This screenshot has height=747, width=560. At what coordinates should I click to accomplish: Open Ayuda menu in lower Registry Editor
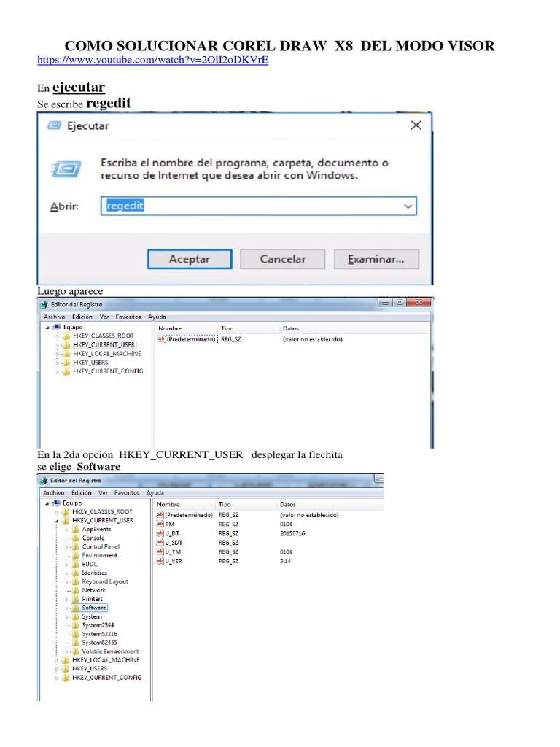click(x=155, y=493)
